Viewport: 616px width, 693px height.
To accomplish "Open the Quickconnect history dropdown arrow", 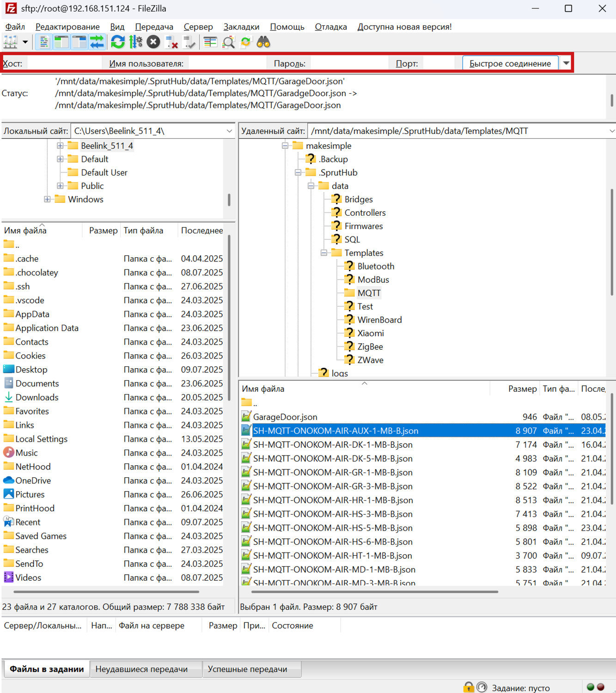I will [566, 63].
